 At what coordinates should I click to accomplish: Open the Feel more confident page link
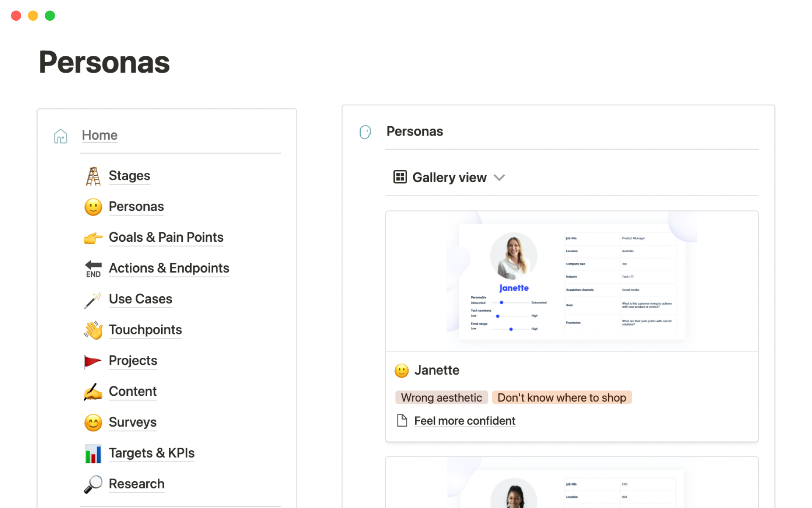coord(464,421)
